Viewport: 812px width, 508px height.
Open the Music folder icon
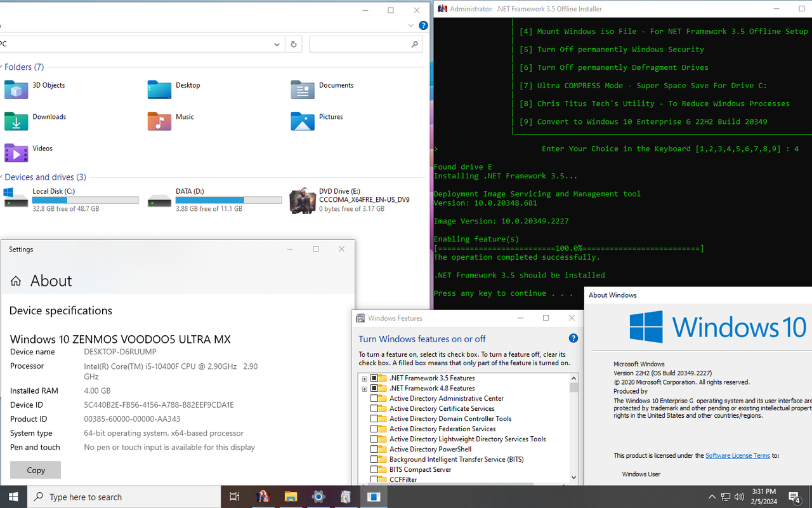pos(159,121)
